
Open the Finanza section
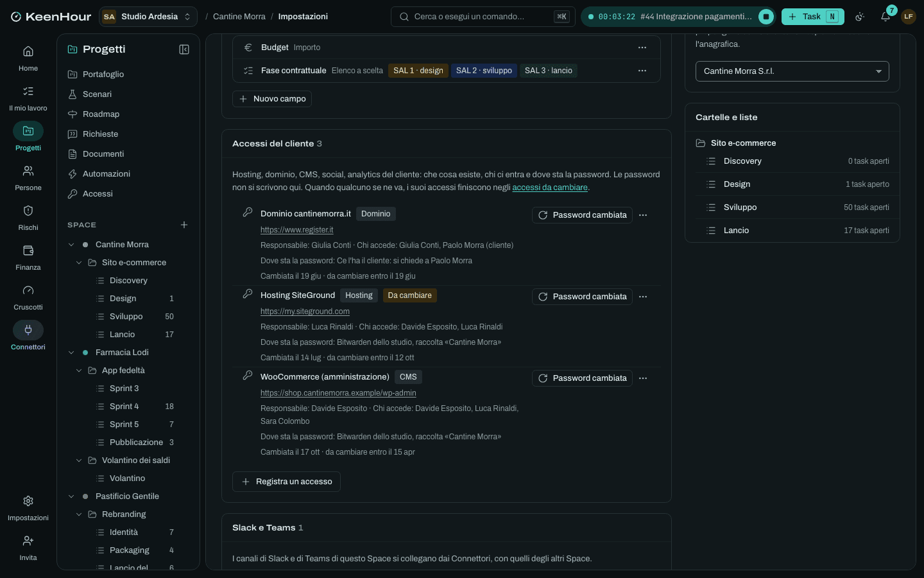[x=28, y=258]
